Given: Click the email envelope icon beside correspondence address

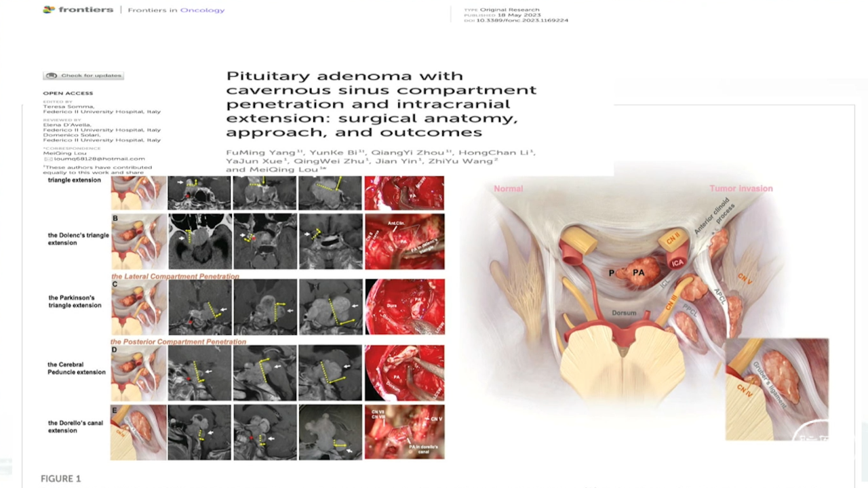Looking at the screenshot, I should (48, 159).
